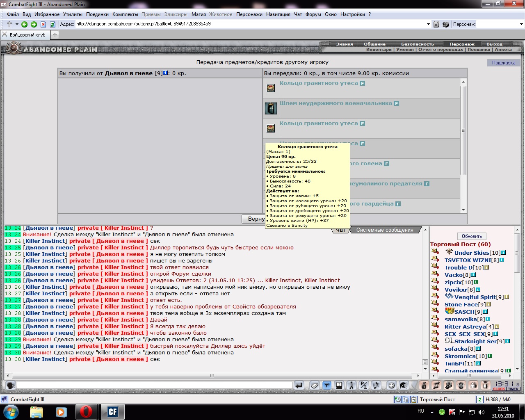Open the Поединки menu

(97, 14)
